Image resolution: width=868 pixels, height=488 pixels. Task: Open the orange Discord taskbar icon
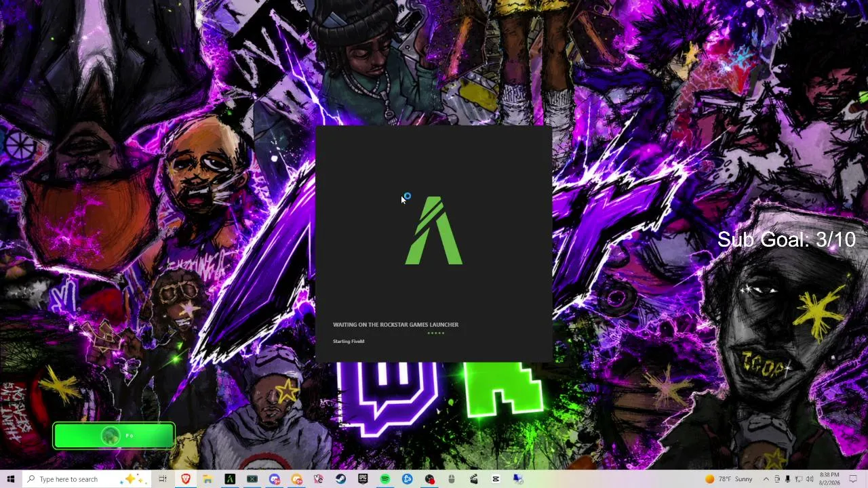tap(297, 479)
